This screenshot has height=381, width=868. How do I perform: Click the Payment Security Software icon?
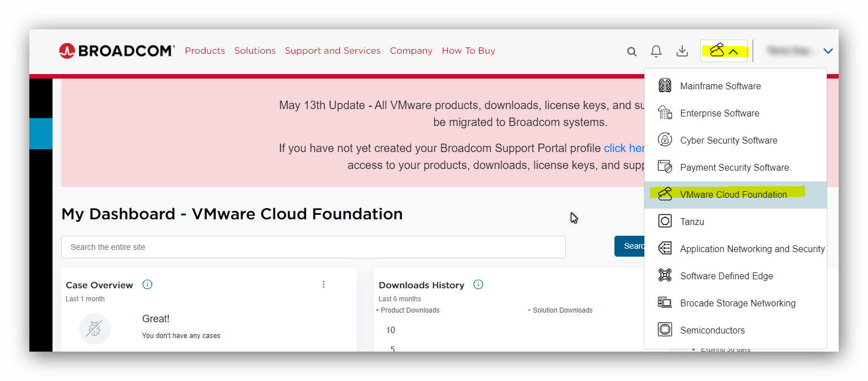[x=665, y=167]
